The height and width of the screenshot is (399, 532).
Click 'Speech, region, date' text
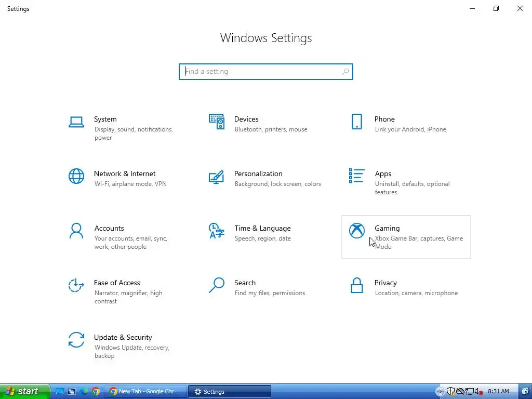(262, 238)
